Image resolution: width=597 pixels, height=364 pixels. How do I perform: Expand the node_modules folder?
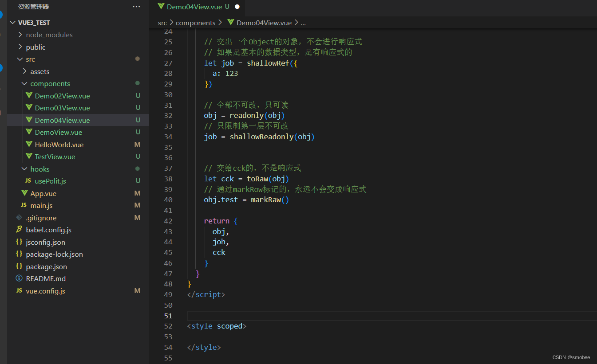tap(20, 35)
